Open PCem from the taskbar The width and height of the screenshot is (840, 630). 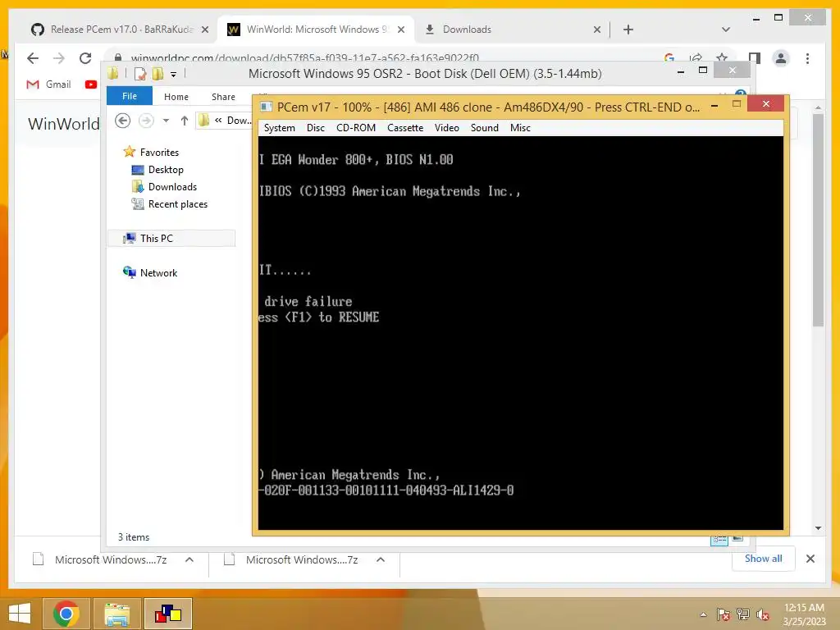click(x=168, y=614)
